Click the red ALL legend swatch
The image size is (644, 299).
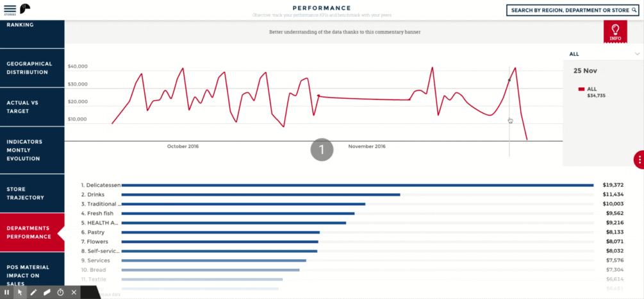click(x=582, y=89)
